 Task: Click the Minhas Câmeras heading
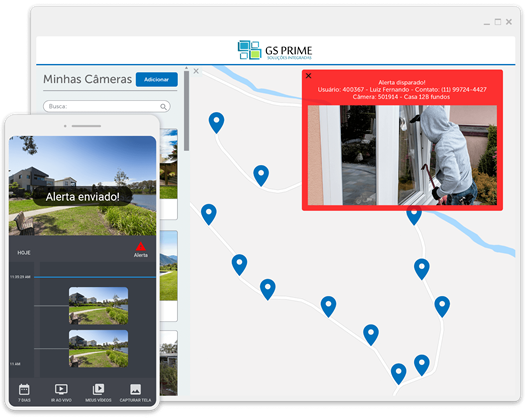click(87, 79)
